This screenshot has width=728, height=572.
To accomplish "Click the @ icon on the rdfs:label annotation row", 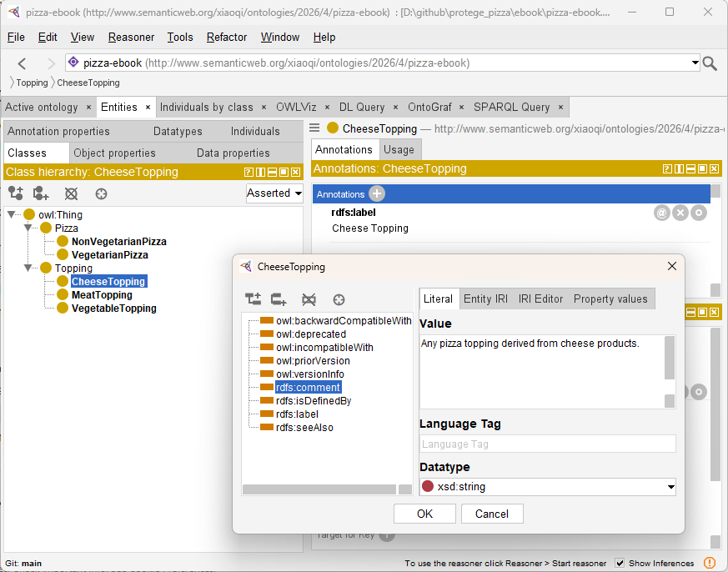I will 661,213.
